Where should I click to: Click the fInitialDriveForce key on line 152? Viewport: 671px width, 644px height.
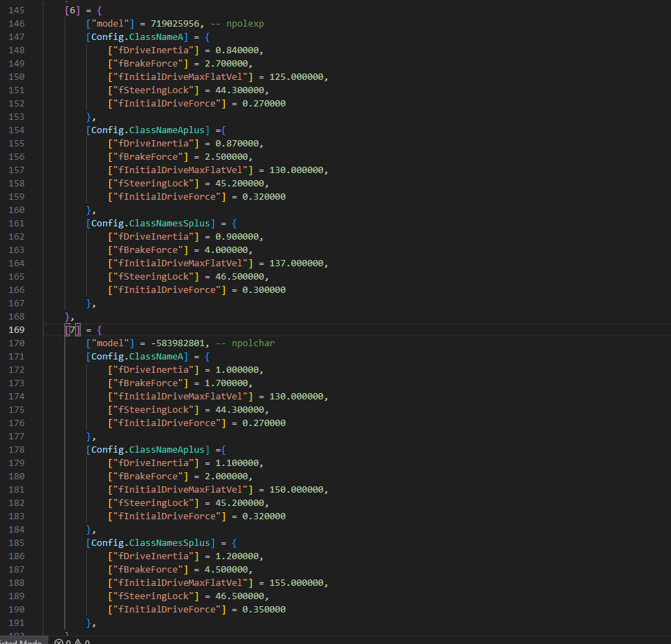pos(167,104)
